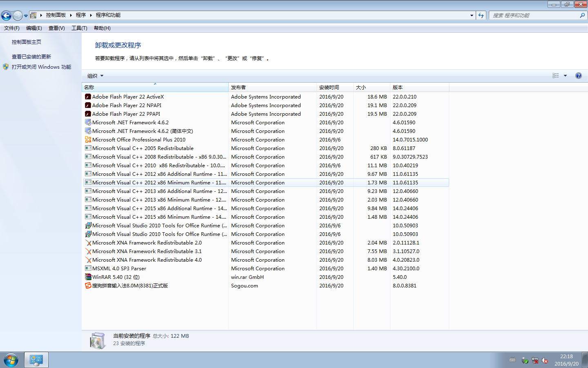Sort by the 版本 column header
The image size is (588, 368).
click(419, 88)
